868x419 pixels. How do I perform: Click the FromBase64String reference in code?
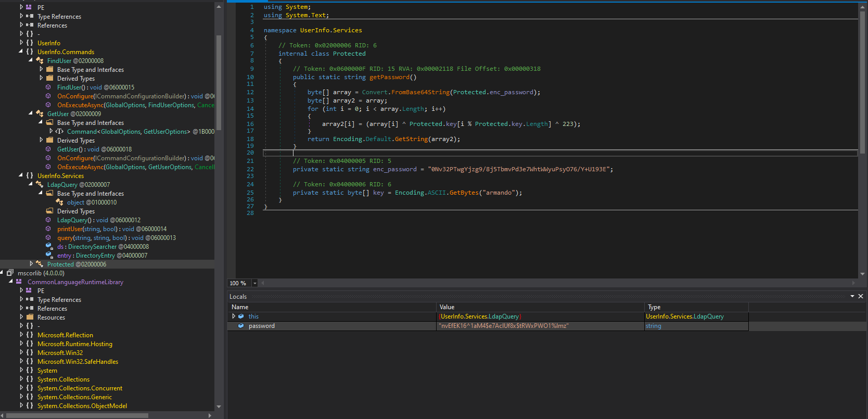[x=420, y=92]
